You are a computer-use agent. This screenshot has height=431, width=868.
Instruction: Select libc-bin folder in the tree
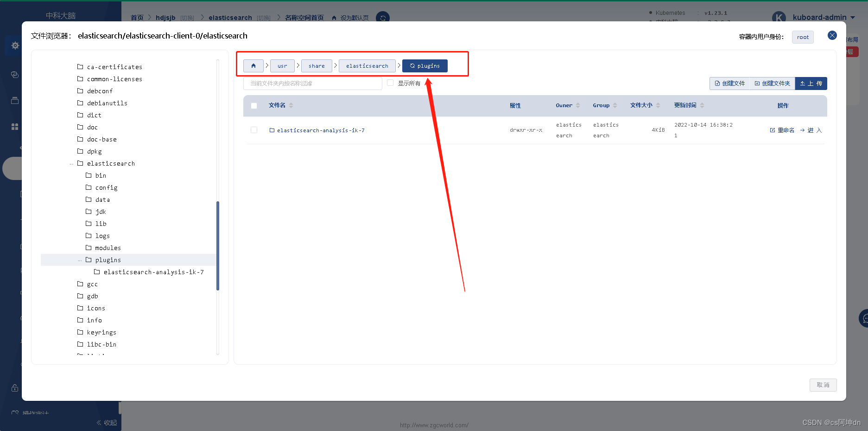(x=101, y=344)
